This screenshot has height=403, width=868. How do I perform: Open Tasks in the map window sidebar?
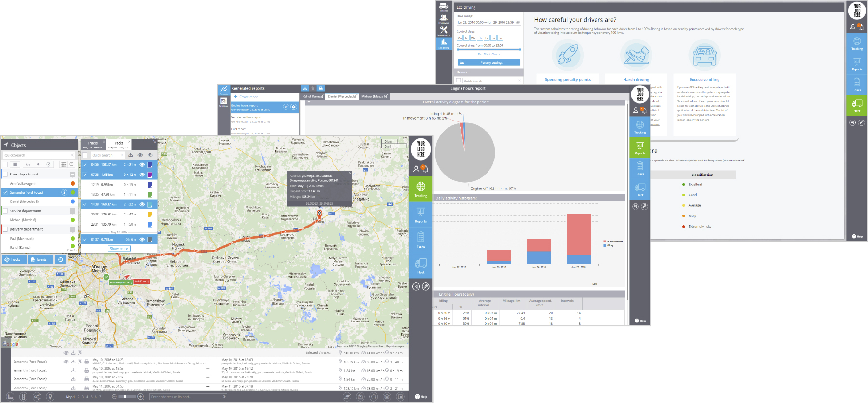(420, 240)
